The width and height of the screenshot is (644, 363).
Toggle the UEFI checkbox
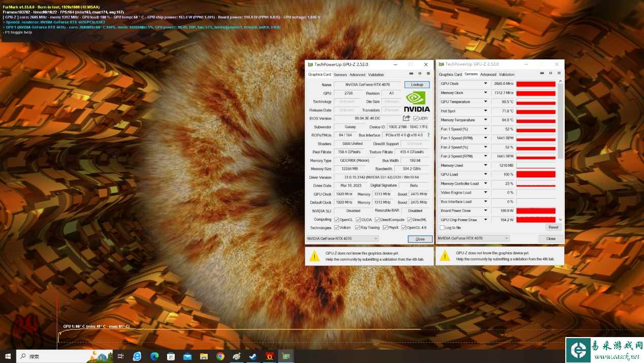416,118
